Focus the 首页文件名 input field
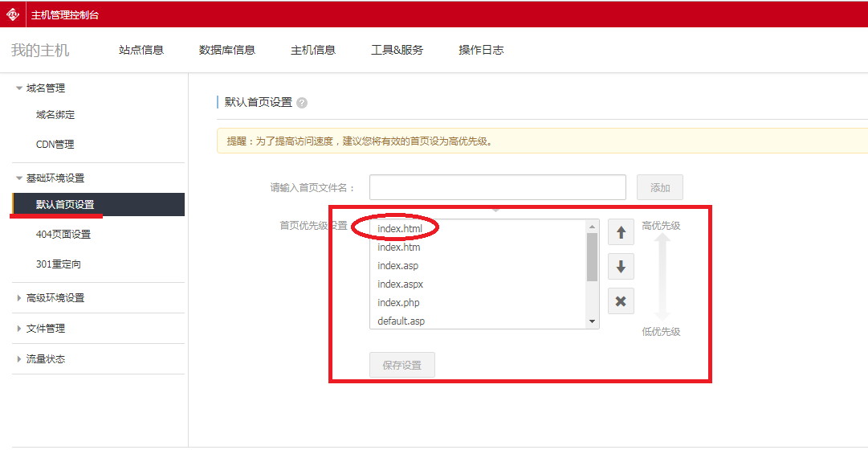This screenshot has width=868, height=450. point(498,187)
